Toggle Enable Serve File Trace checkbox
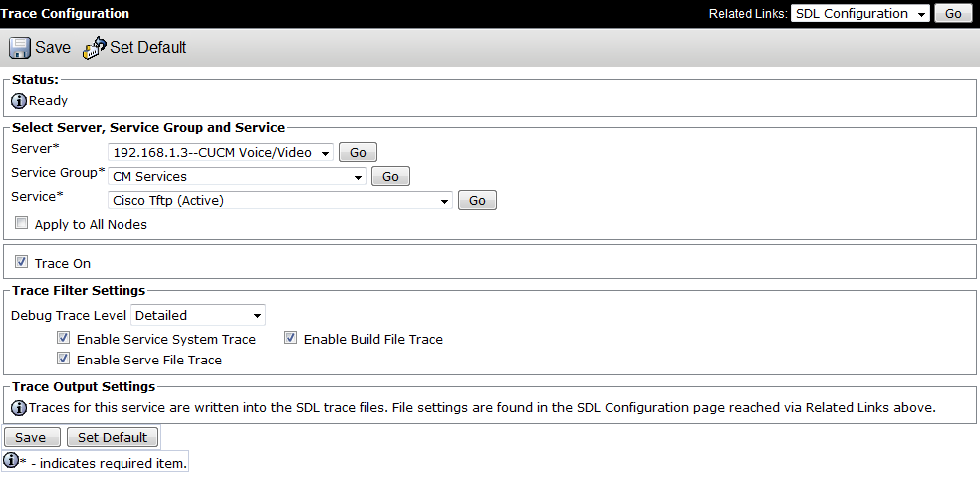 click(63, 359)
